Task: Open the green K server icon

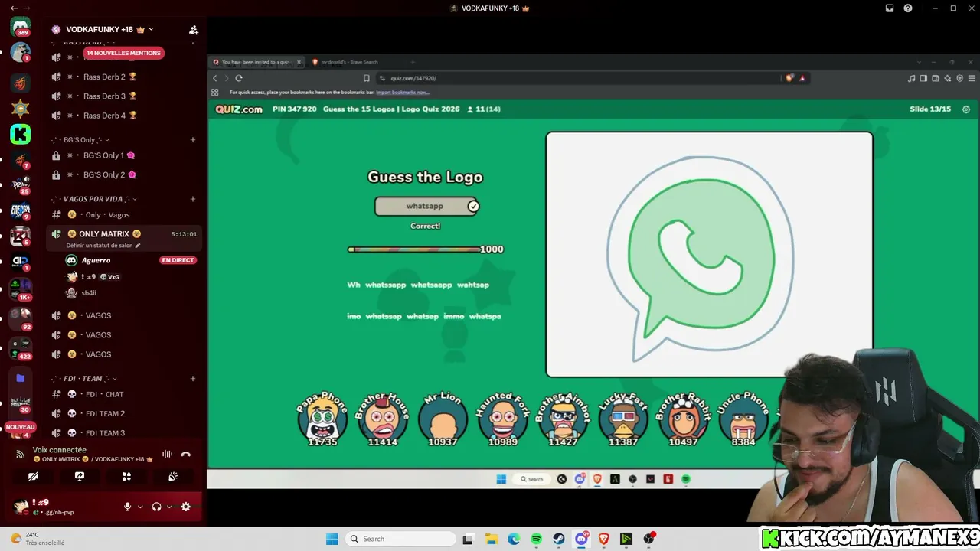Action: (x=21, y=135)
